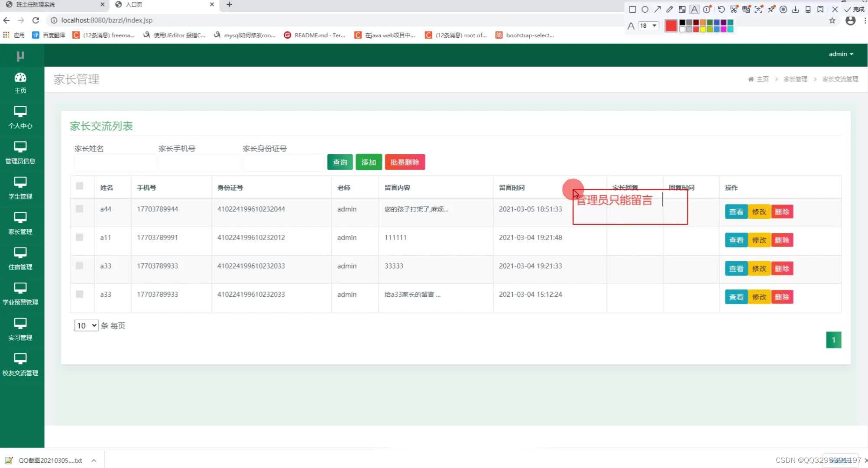Click the scissors screenshot tool icon
Viewport: 868px width, 468px height.
[734, 9]
